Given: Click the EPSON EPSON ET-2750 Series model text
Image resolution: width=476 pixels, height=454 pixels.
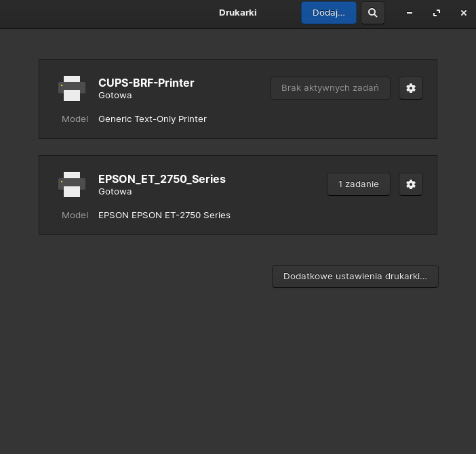Looking at the screenshot, I should 164,215.
